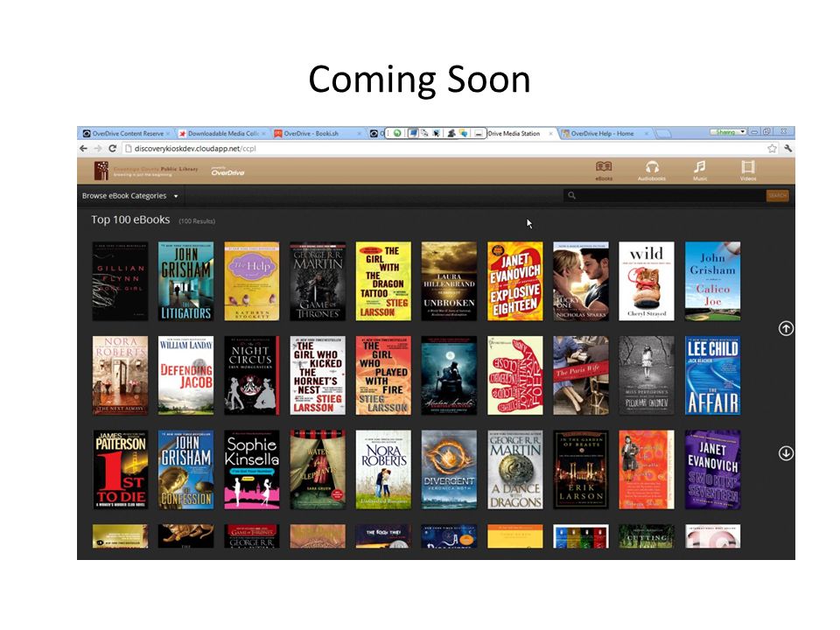The width and height of the screenshot is (840, 630).
Task: Click the scroll up circular arrow
Action: tap(786, 328)
